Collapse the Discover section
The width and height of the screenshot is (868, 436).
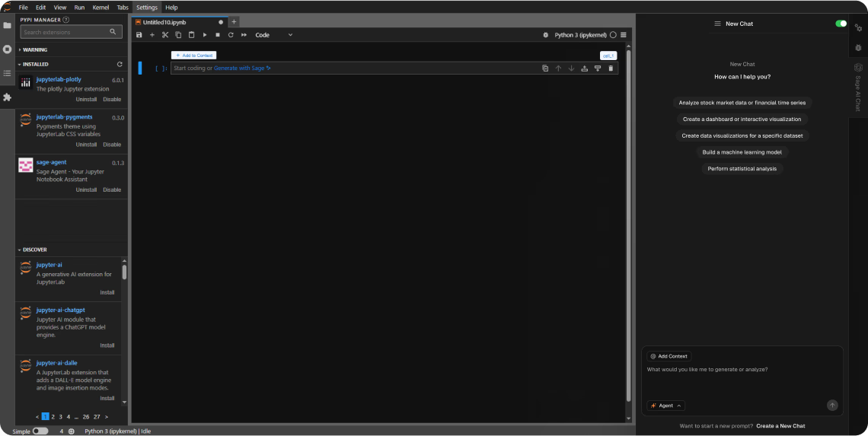click(34, 250)
